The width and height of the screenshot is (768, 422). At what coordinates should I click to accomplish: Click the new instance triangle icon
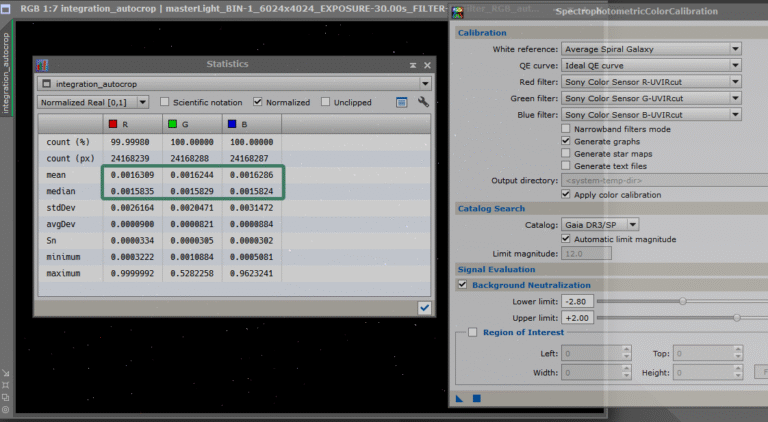tap(460, 398)
